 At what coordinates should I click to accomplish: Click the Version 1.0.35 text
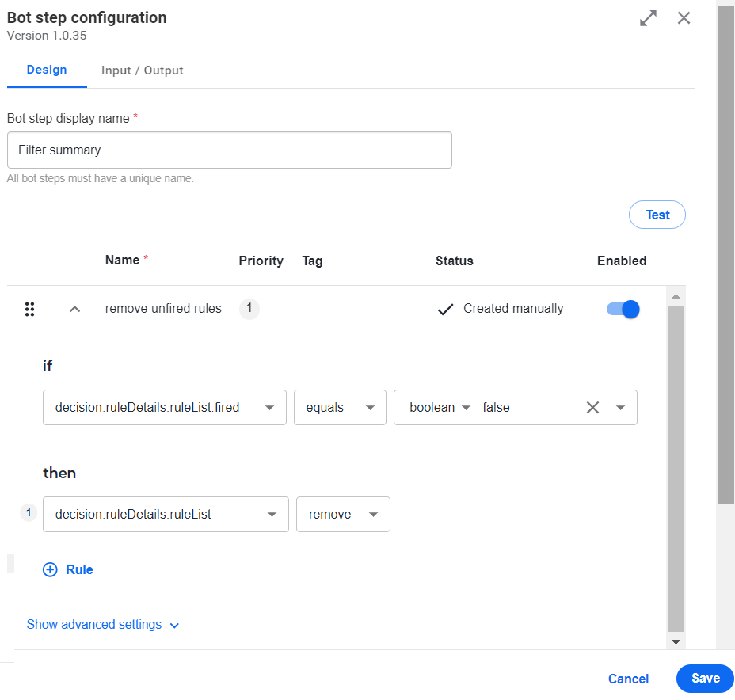tap(47, 36)
